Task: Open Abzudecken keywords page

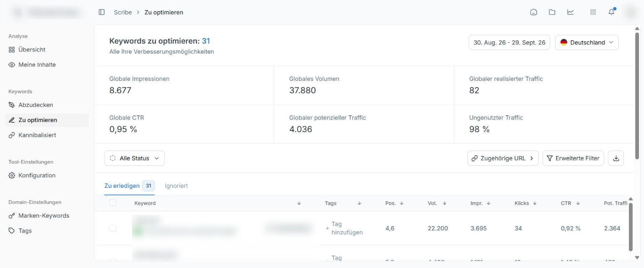Action: [47, 105]
